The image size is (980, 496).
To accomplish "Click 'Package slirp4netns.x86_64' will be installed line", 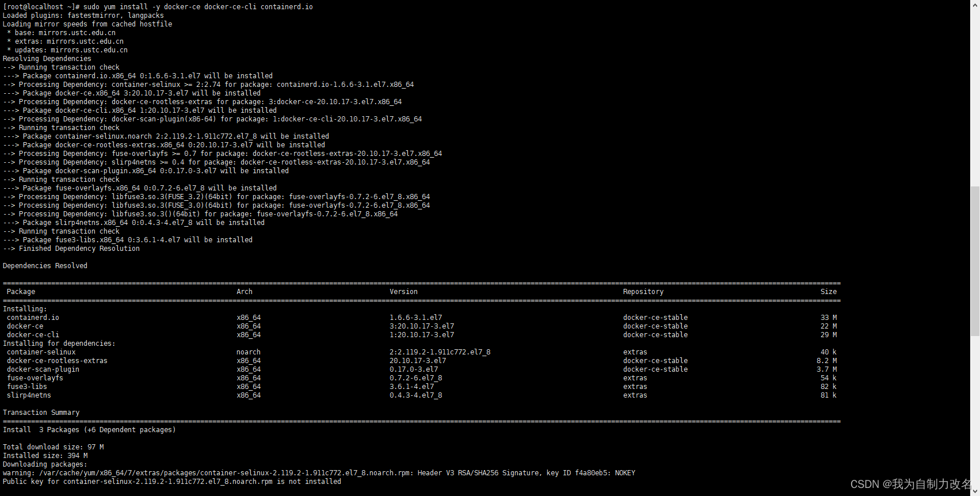I will tap(134, 223).
